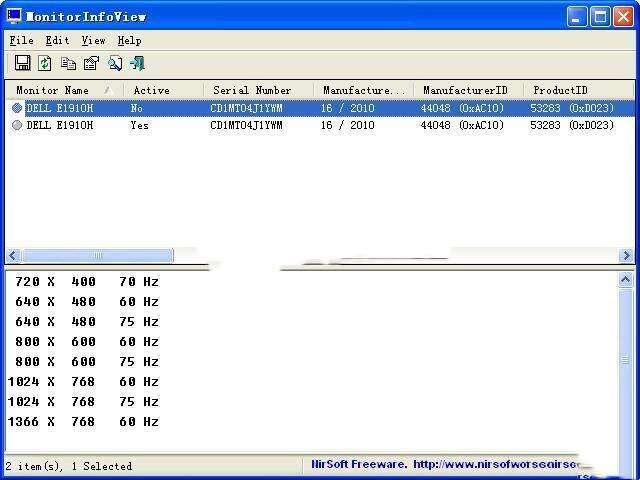Screen dimensions: 640x480
Task: Open Properties via the toolbar icon
Action: [x=91, y=63]
